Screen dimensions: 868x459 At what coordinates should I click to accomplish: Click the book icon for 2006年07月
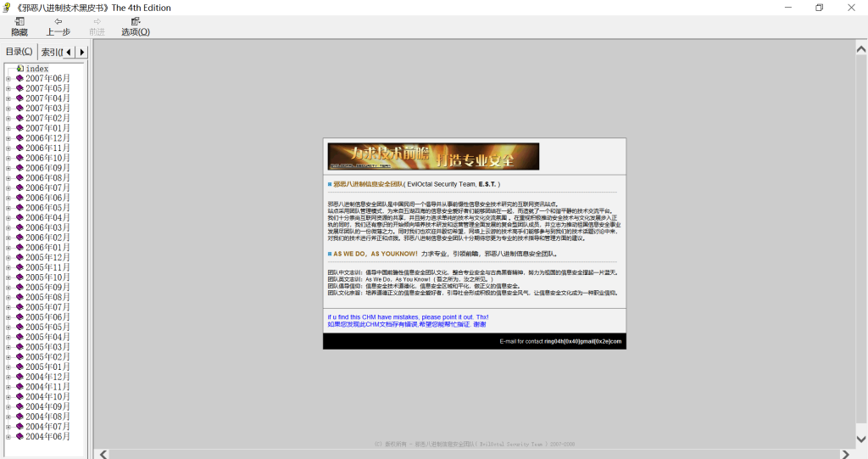tap(19, 188)
